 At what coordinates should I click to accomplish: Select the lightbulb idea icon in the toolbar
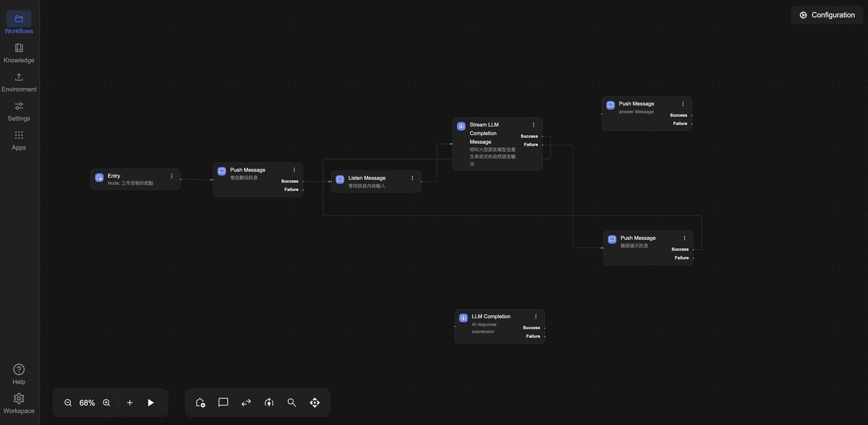coord(269,402)
